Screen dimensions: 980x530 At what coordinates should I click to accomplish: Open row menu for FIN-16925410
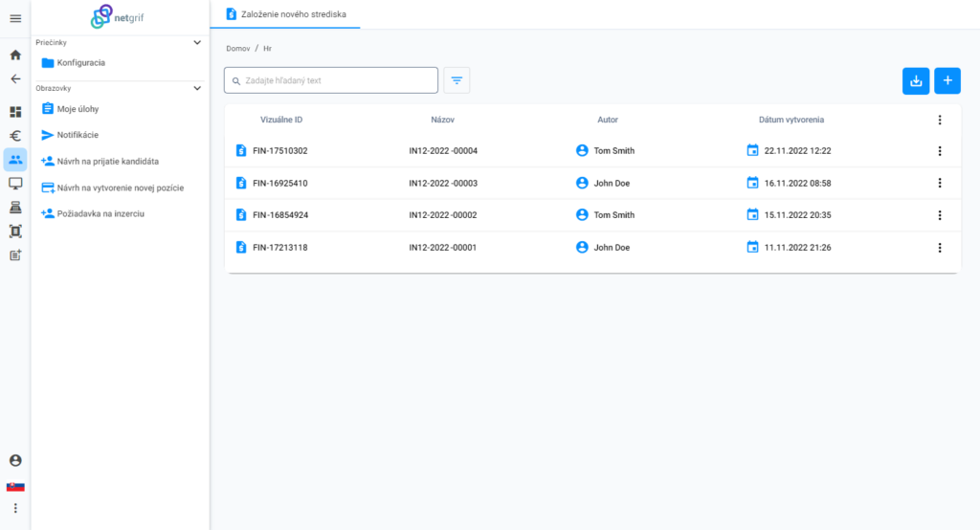(940, 183)
